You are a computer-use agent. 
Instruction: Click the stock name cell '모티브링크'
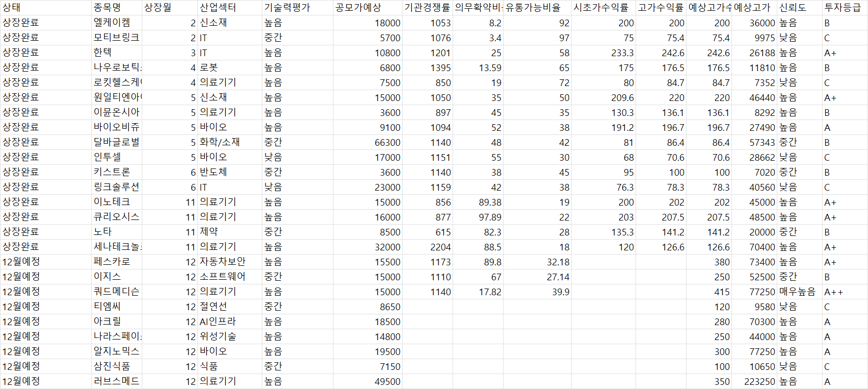click(x=116, y=38)
